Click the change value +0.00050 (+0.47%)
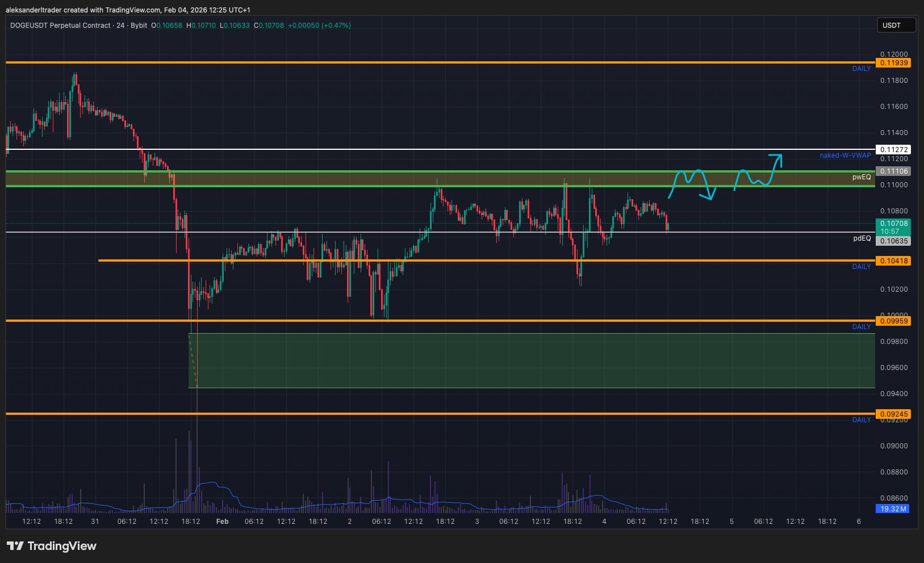 tap(319, 26)
